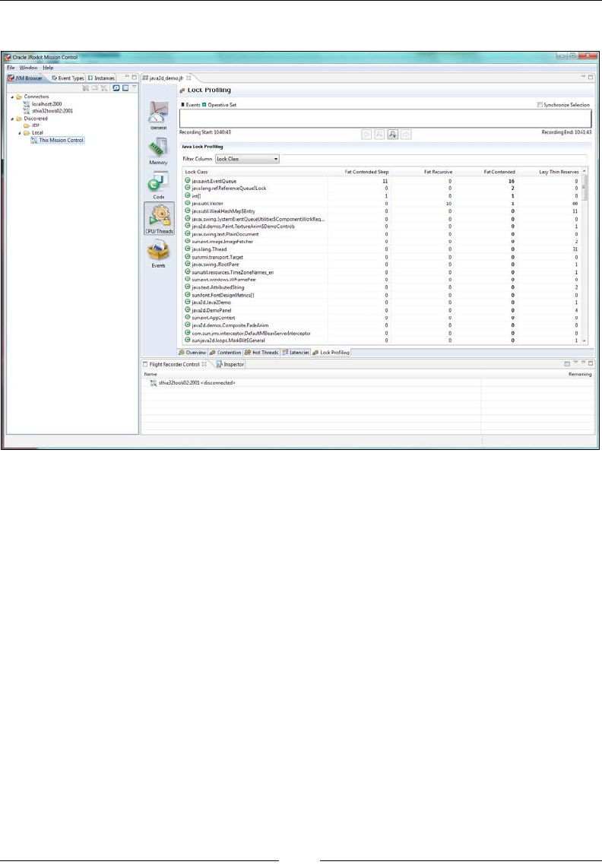The height and width of the screenshot is (868, 602).
Task: Close the Flight Recorder Control view
Action: click(x=204, y=364)
